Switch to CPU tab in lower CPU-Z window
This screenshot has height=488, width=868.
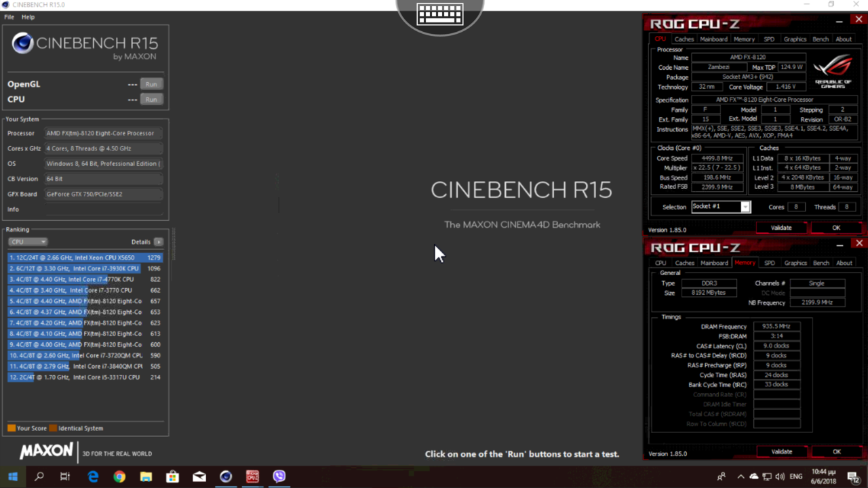pos(660,263)
